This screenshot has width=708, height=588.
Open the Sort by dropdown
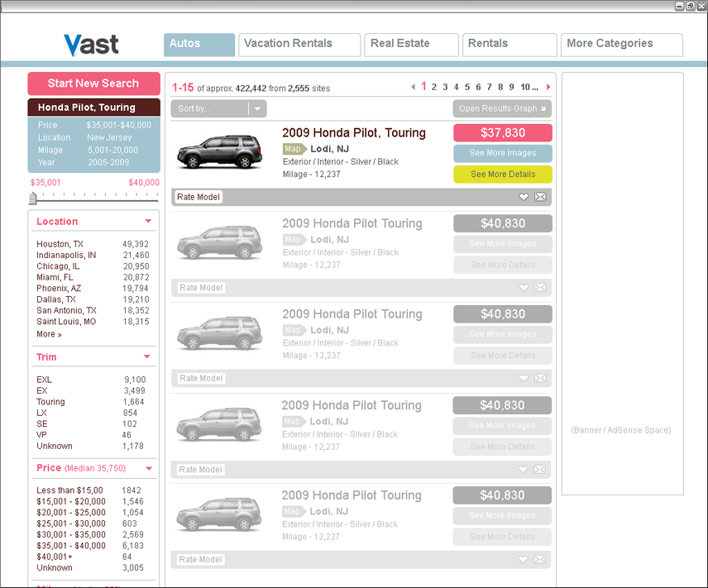(218, 108)
